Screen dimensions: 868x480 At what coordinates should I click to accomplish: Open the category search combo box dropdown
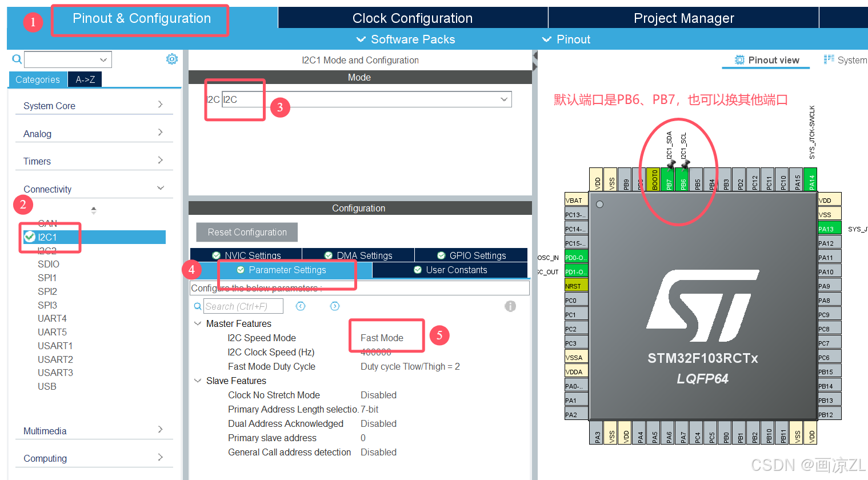coord(103,59)
